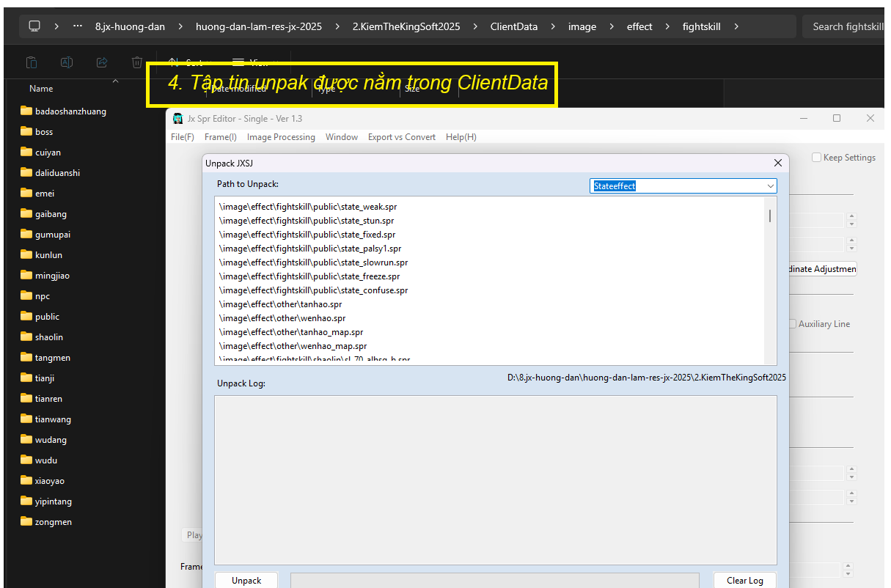Screen dimensions: 891x588
Task: Expand the Stateeffect combo box
Action: coord(770,186)
